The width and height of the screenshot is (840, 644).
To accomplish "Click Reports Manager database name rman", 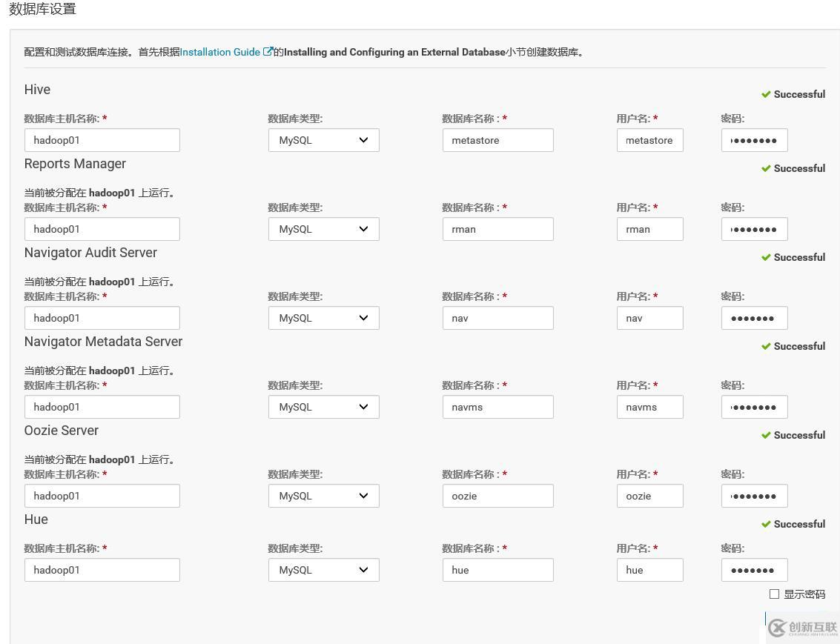I will click(x=498, y=229).
